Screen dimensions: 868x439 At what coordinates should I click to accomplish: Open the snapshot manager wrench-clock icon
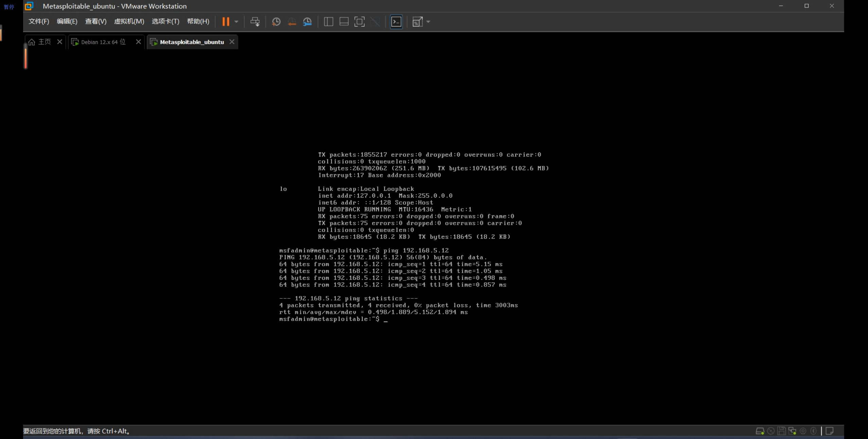pyautogui.click(x=307, y=22)
